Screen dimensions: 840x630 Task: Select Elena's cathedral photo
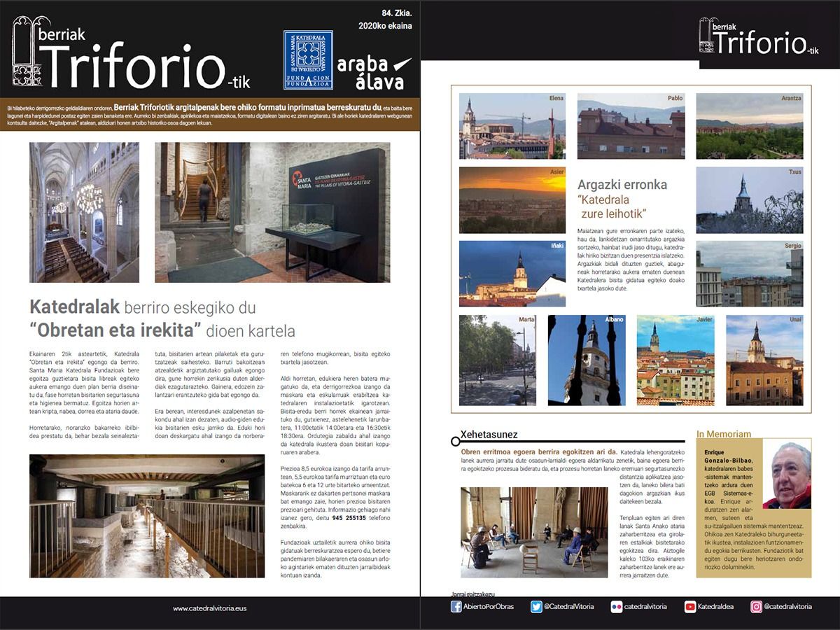click(x=512, y=126)
